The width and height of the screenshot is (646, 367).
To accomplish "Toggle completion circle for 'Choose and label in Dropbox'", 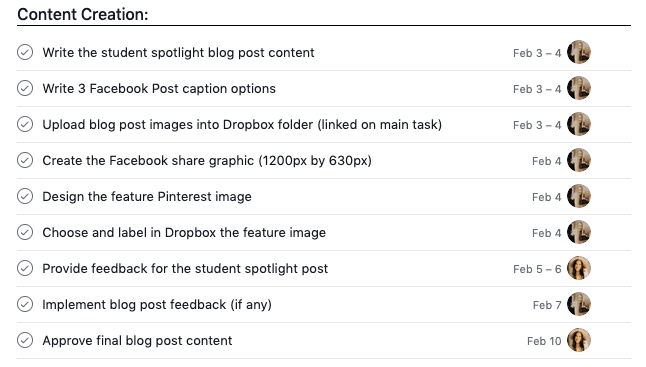I will point(25,232).
